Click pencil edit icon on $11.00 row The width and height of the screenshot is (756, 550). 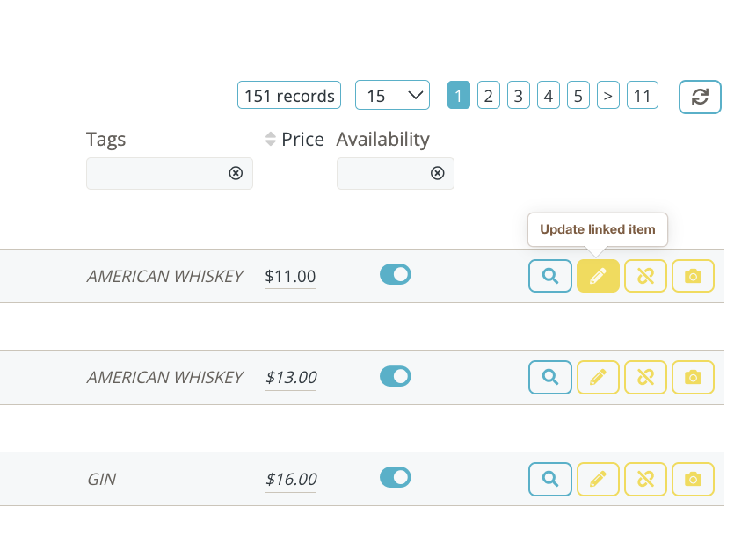[598, 276]
